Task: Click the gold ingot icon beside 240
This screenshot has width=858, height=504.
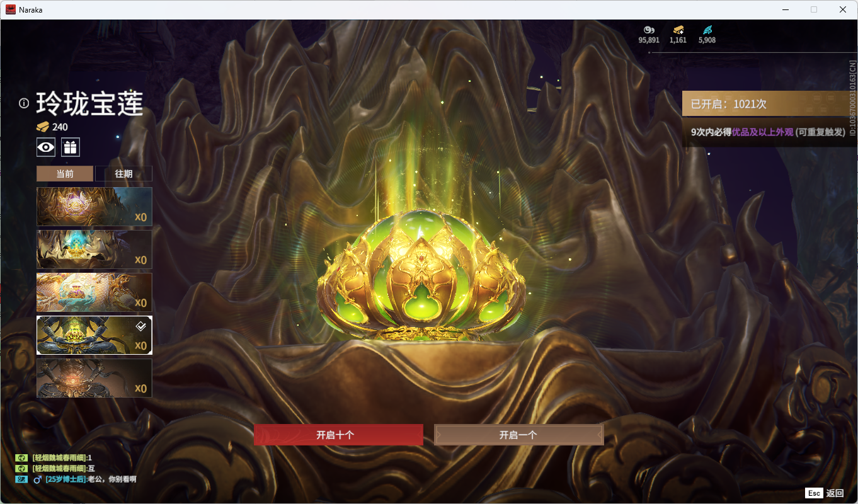Action: (42, 127)
